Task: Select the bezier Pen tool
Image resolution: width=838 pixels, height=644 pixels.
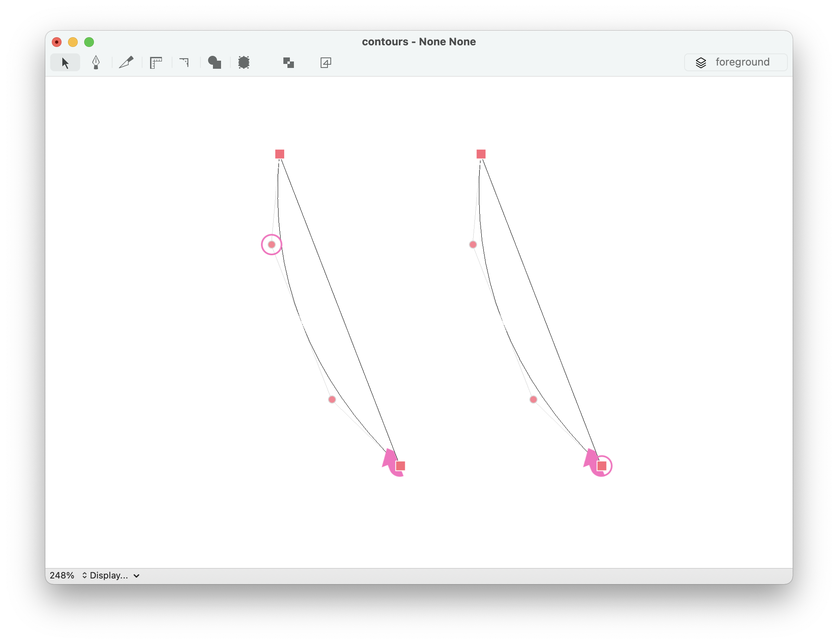Action: [96, 63]
